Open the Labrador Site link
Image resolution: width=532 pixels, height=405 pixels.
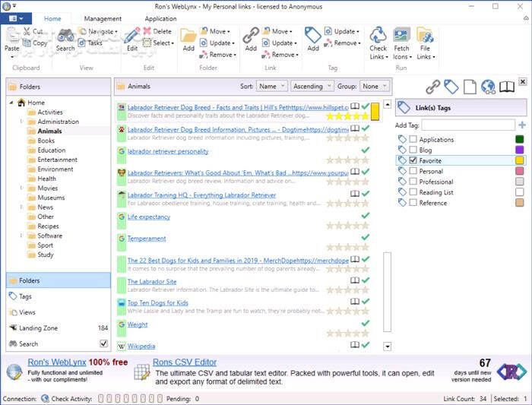(x=152, y=281)
